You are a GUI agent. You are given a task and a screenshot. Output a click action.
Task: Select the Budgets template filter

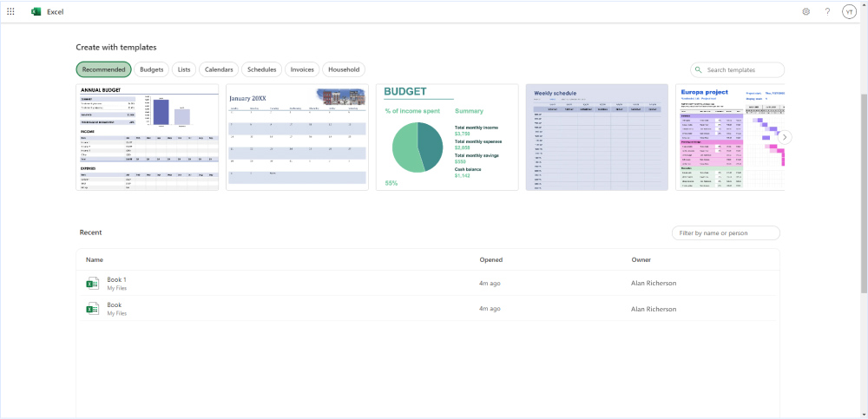point(152,69)
